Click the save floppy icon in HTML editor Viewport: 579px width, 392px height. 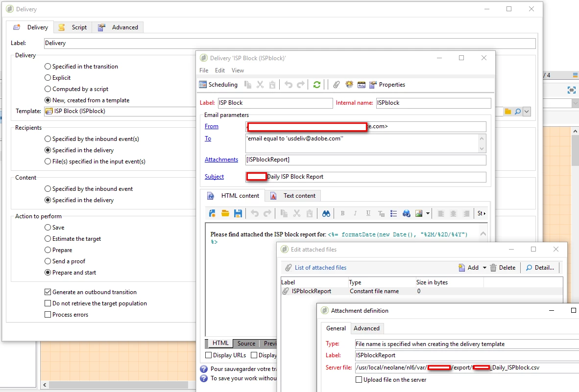[238, 213]
